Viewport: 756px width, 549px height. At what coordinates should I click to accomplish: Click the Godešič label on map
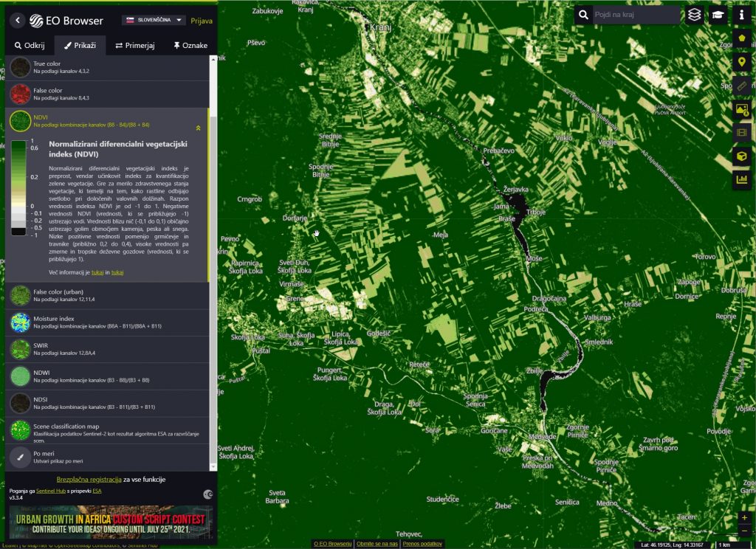coord(379,333)
